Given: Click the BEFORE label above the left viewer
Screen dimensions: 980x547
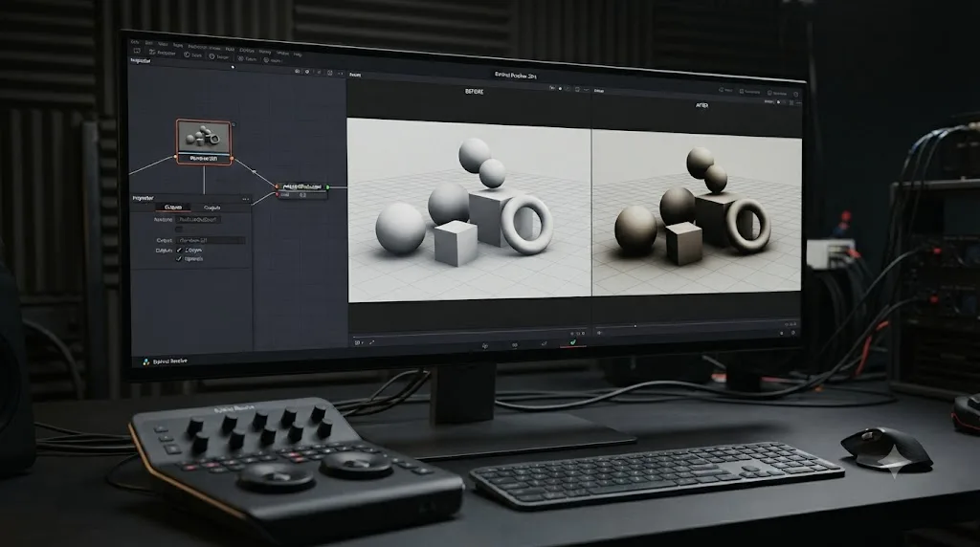Looking at the screenshot, I should [x=475, y=92].
